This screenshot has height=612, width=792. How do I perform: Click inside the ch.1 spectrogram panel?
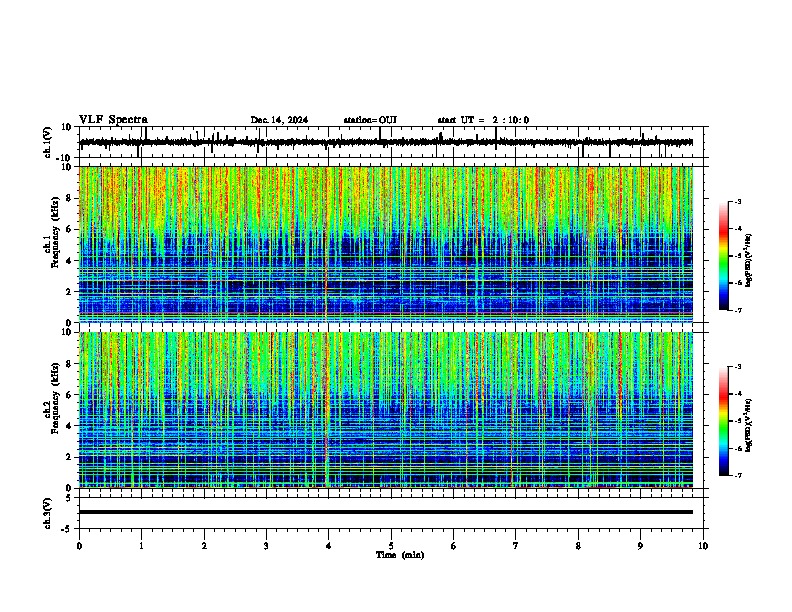click(386, 244)
